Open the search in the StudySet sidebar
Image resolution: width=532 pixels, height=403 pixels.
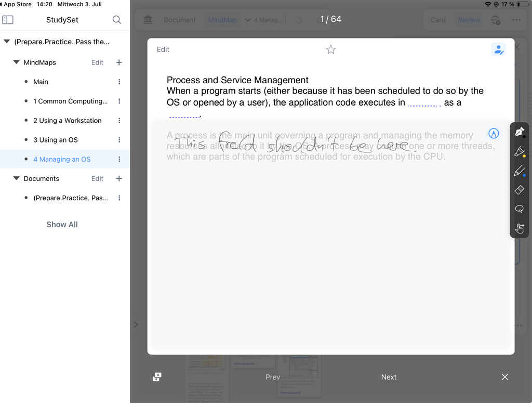coord(116,19)
